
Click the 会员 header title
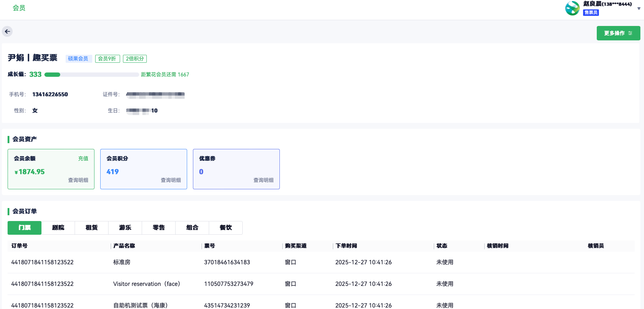19,8
